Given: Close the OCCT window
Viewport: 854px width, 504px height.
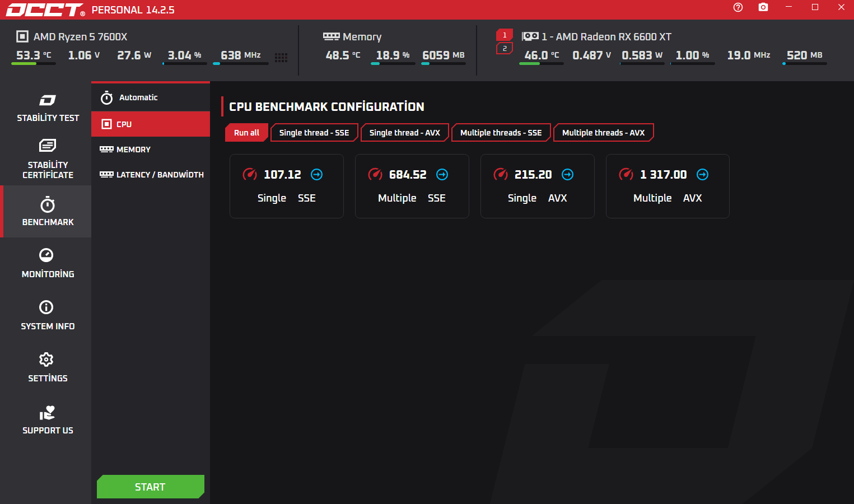Looking at the screenshot, I should (842, 7).
